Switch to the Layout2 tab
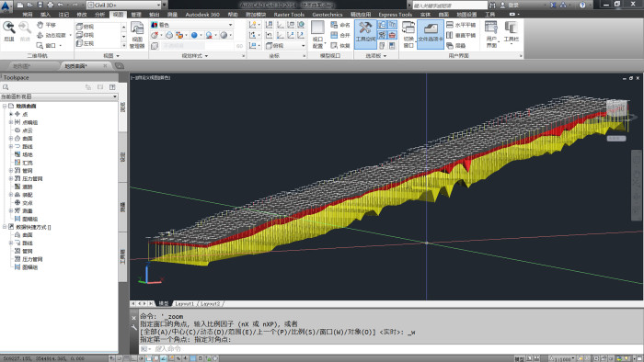This screenshot has height=362, width=644. coord(211,304)
